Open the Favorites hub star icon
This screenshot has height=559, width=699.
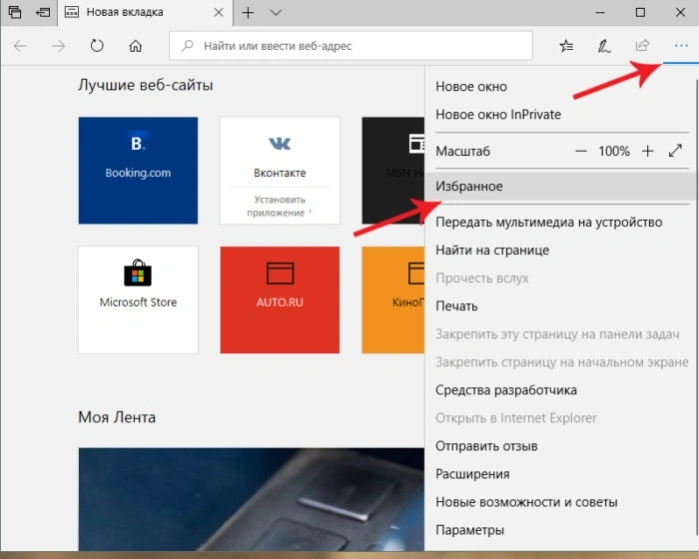[567, 46]
